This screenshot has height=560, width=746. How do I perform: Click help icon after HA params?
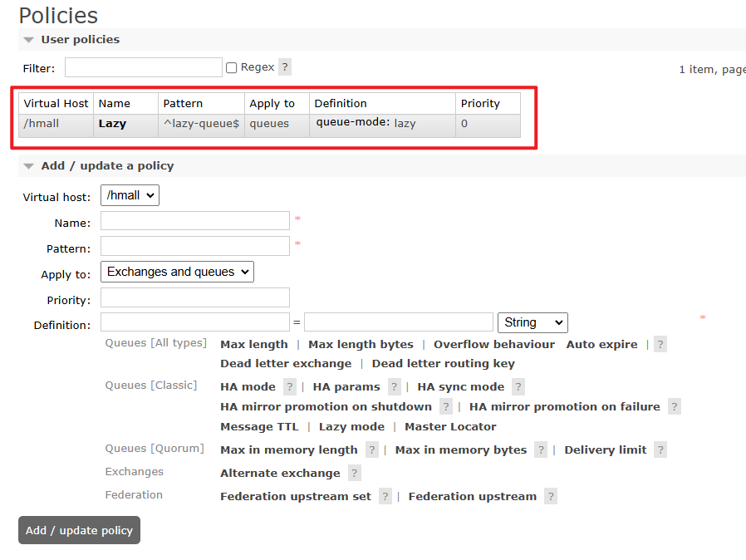point(395,387)
